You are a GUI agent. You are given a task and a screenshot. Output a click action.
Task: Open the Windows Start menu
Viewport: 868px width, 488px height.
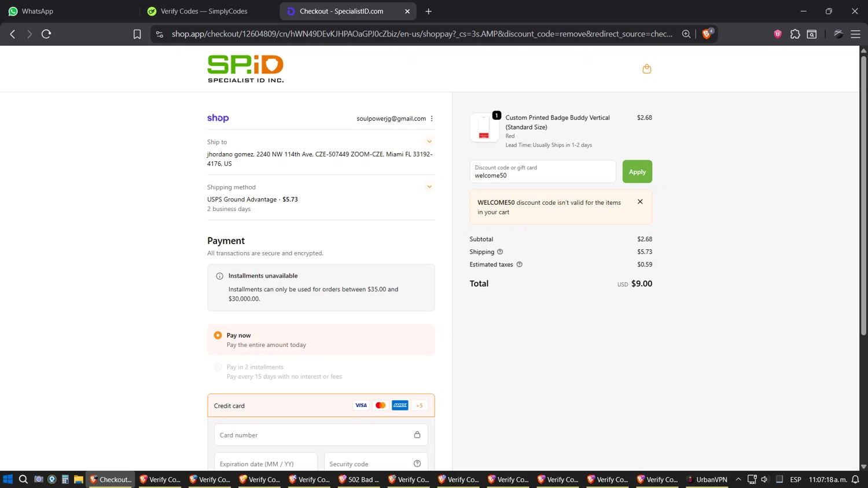[8, 479]
